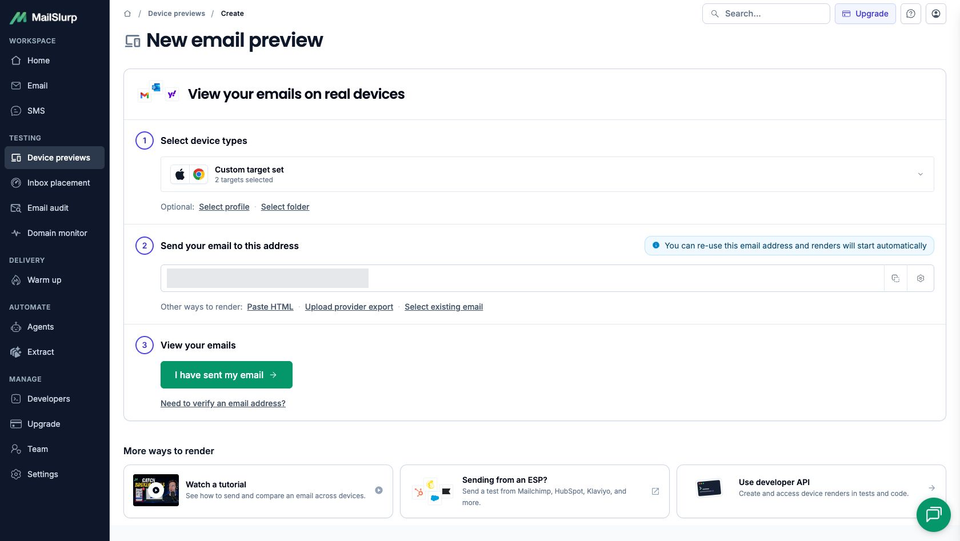Copy the email address with the copy icon

[x=895, y=278]
